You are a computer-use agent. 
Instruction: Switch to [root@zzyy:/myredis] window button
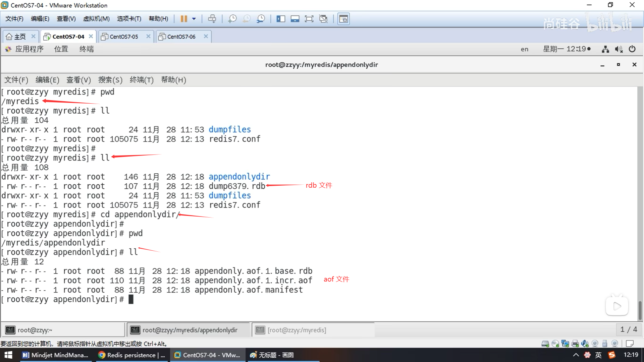click(297, 330)
